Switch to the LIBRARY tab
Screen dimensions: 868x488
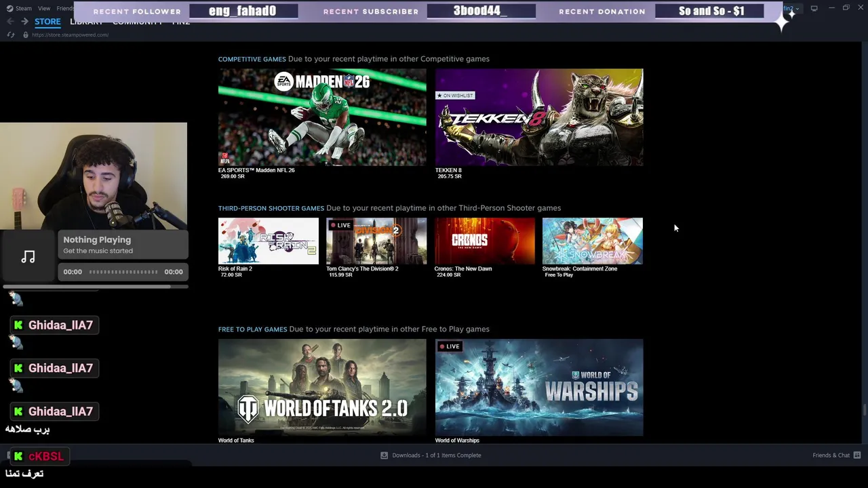(86, 22)
